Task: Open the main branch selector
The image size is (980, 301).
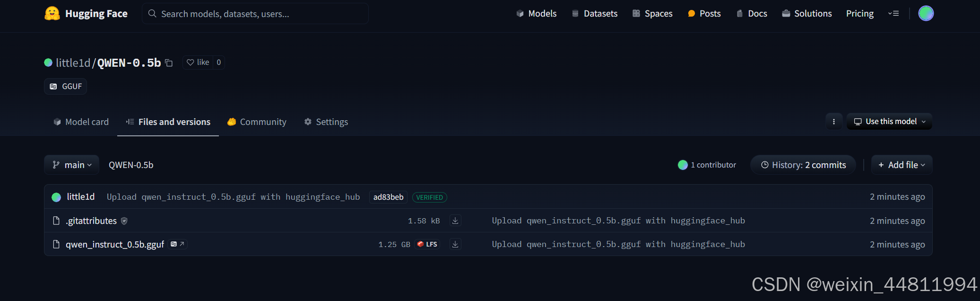Action: click(72, 165)
